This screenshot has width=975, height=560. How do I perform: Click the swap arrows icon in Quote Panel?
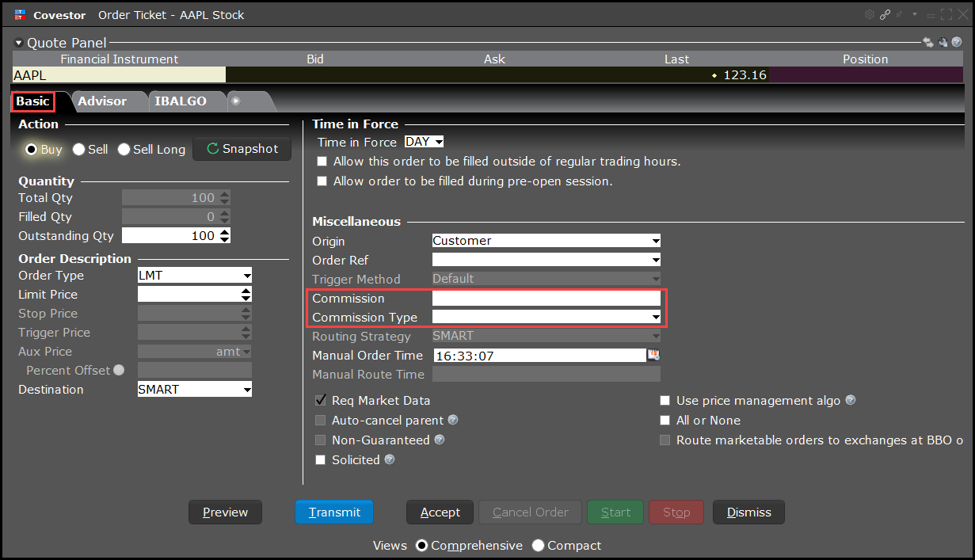coord(928,42)
